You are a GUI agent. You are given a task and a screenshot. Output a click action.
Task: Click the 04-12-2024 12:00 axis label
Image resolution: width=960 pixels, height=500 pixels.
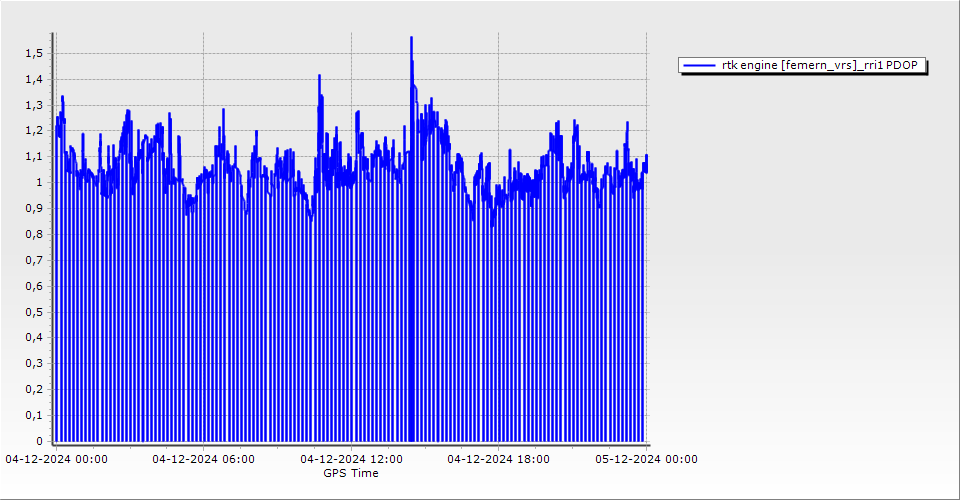[x=351, y=459]
